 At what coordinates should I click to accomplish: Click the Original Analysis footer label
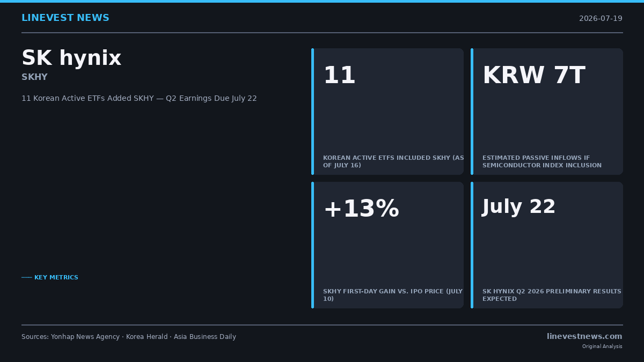[x=602, y=346]
